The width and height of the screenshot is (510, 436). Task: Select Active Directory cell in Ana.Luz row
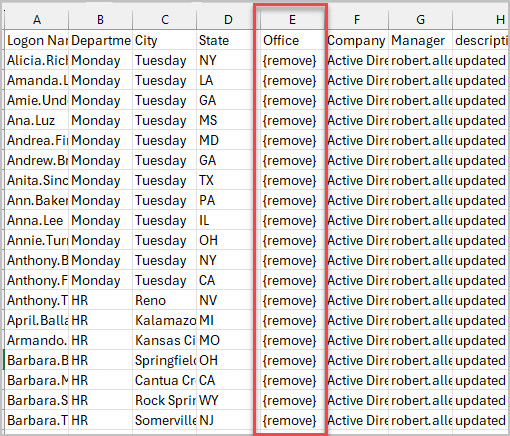click(356, 120)
